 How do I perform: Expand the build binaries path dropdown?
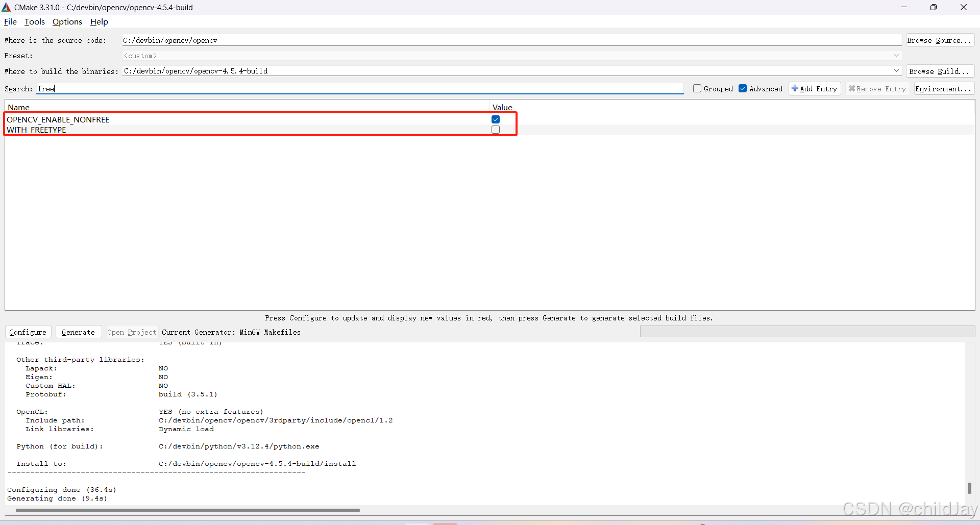(x=896, y=71)
